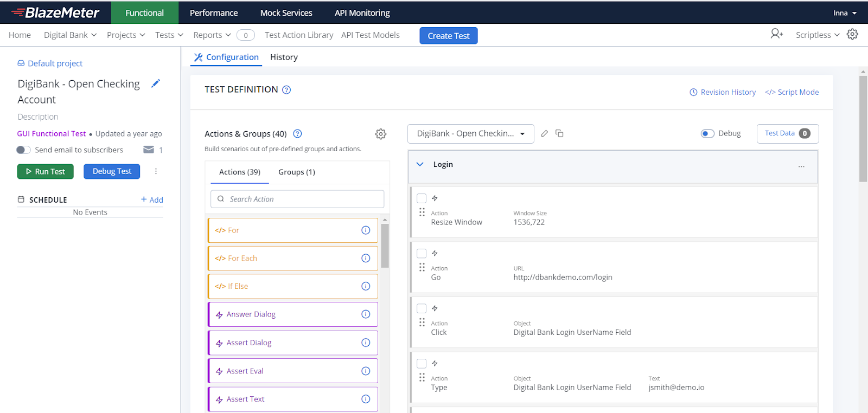868x413 pixels.
Task: Show info for the Answer Dialog action
Action: tap(366, 314)
